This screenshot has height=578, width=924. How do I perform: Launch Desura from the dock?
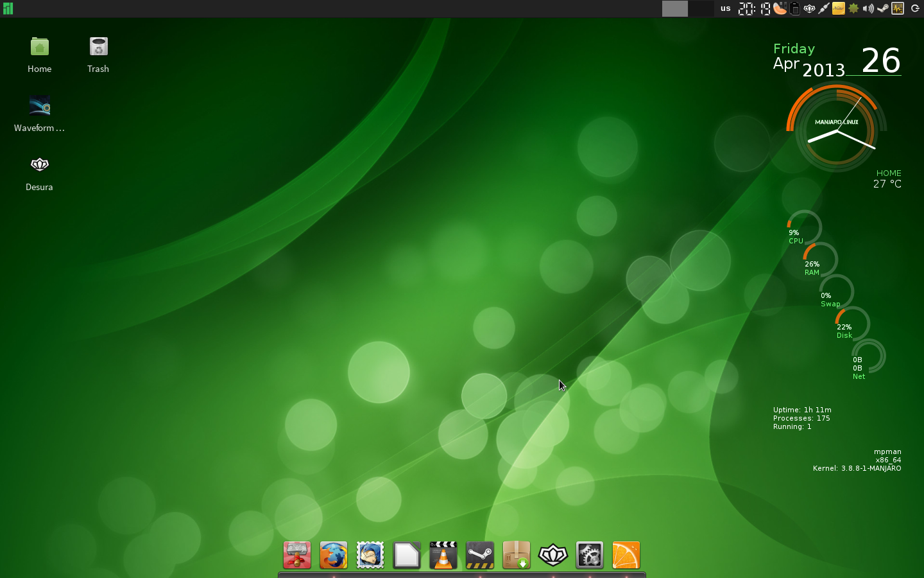[x=553, y=555]
